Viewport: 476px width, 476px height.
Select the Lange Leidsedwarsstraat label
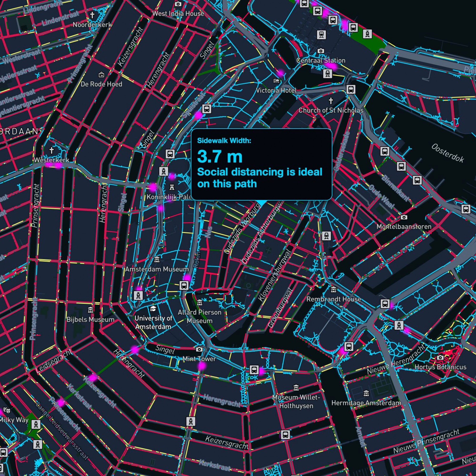[62, 431]
